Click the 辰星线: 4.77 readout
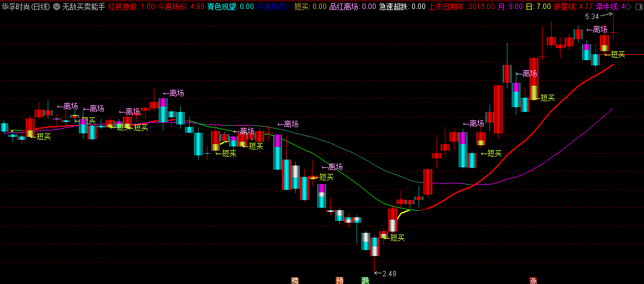Viewport: 644px width, 284px height. coord(574,7)
